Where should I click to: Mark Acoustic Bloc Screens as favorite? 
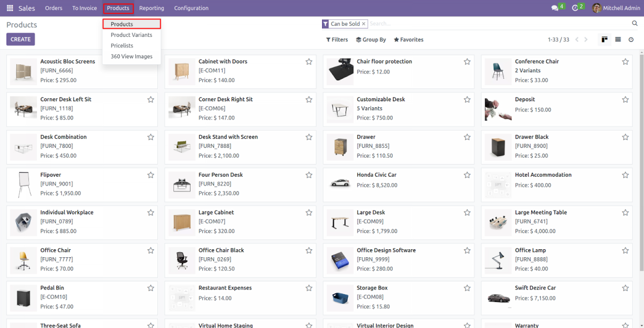[x=150, y=61]
